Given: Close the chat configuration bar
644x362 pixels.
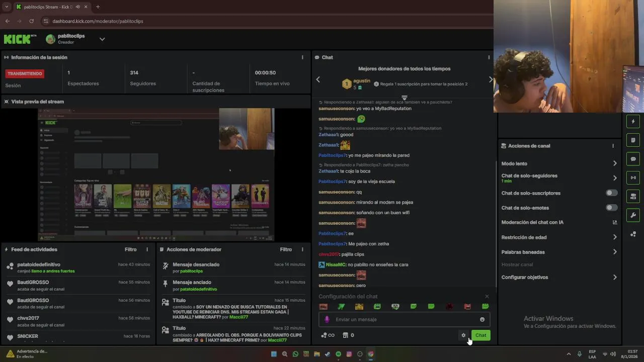Looking at the screenshot, I should click(x=487, y=296).
